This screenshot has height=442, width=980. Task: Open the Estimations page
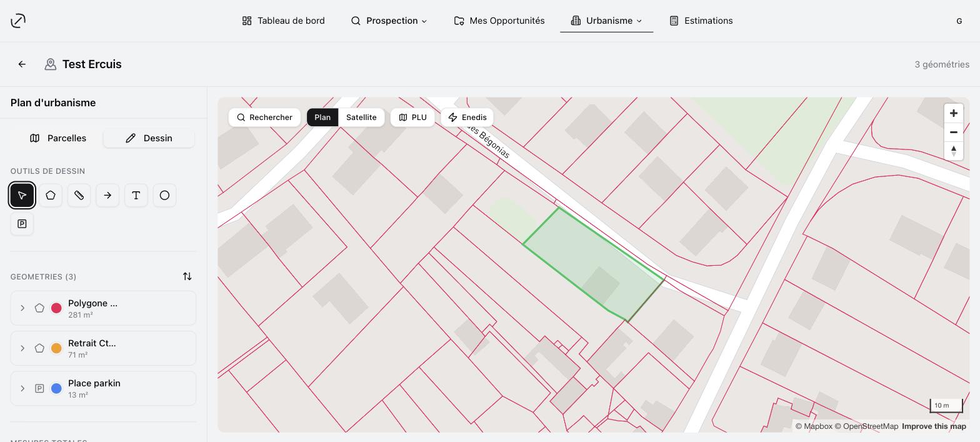(x=701, y=21)
